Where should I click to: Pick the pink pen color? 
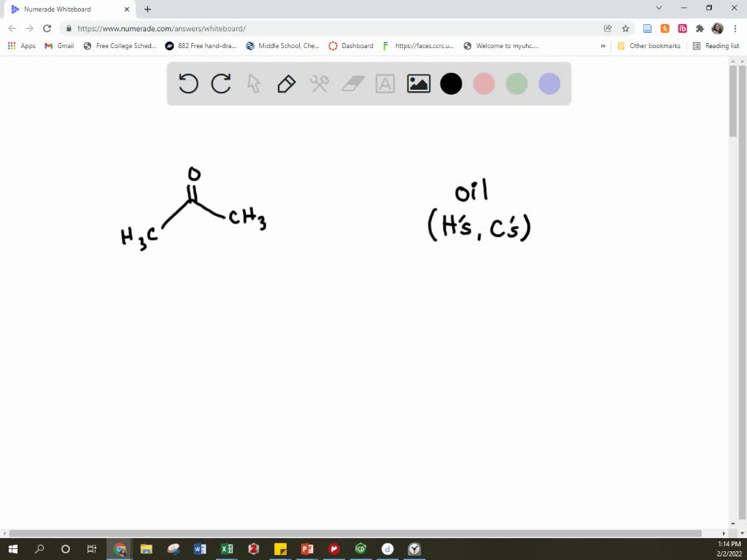click(x=484, y=84)
